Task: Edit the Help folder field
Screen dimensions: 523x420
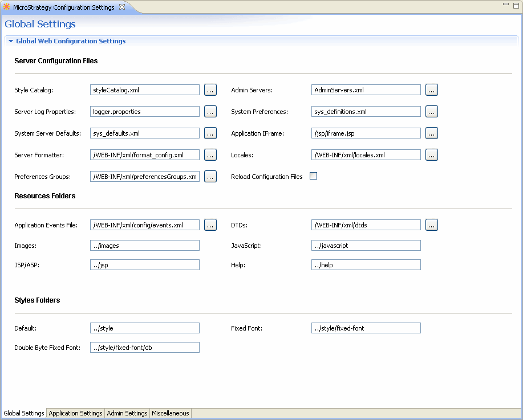Action: [366, 264]
